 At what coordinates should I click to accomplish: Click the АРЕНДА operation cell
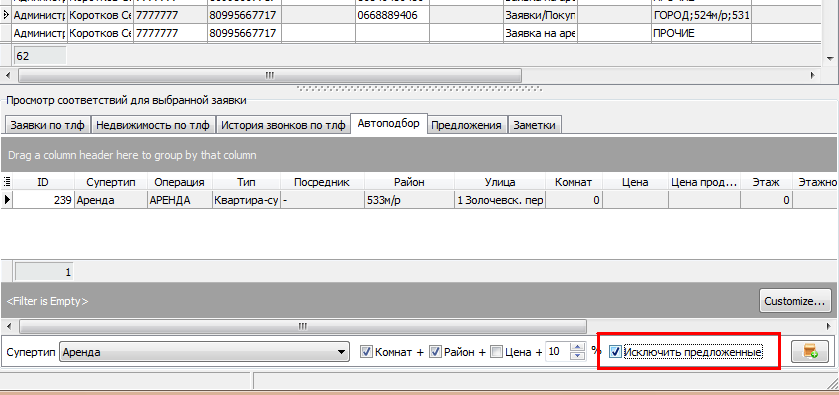179,200
